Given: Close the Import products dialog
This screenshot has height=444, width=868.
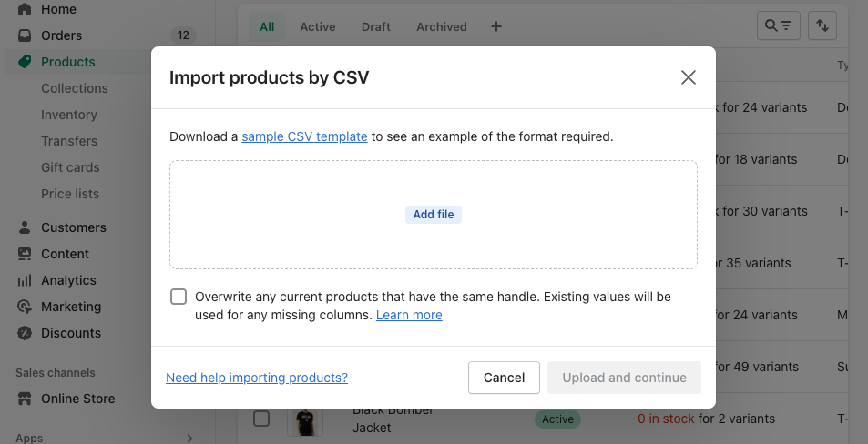Looking at the screenshot, I should tap(689, 77).
